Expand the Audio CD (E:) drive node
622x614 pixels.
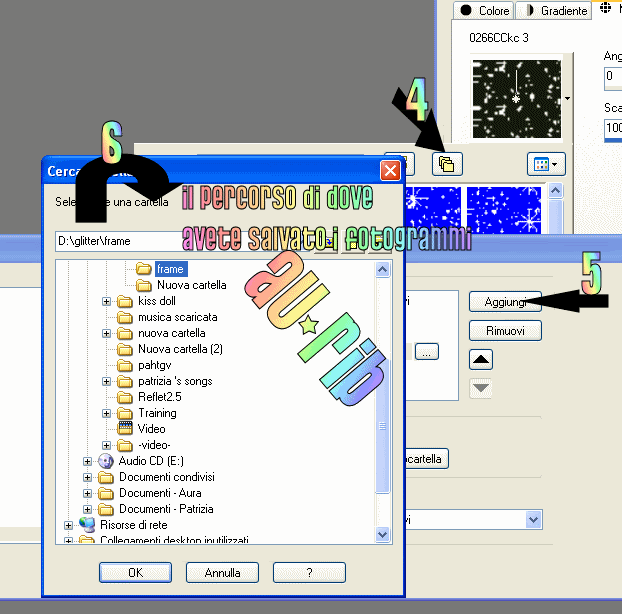[87, 461]
